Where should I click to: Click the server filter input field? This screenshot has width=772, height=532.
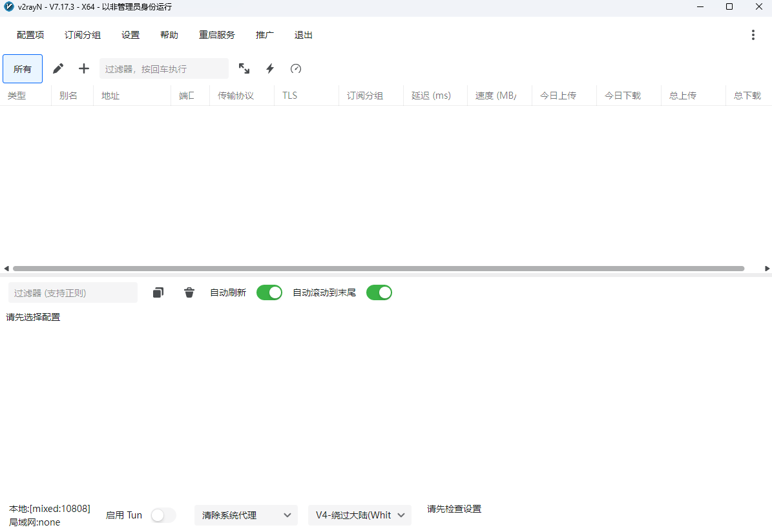[164, 69]
